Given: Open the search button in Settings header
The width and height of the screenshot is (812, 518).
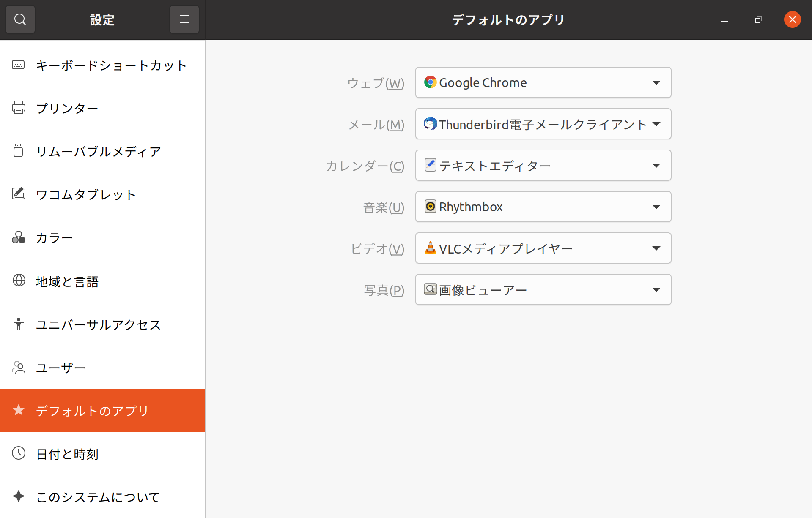Looking at the screenshot, I should pos(20,19).
